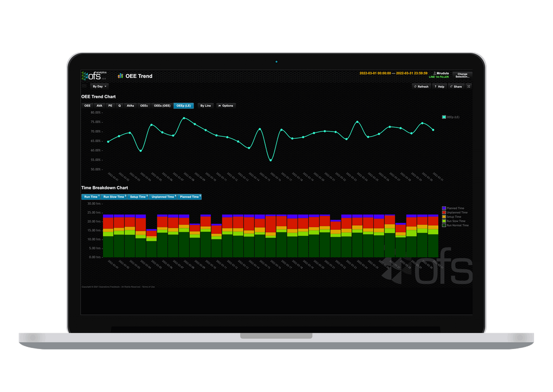The width and height of the screenshot is (553, 392).
Task: Click the OFS analytics logo
Action: (93, 76)
